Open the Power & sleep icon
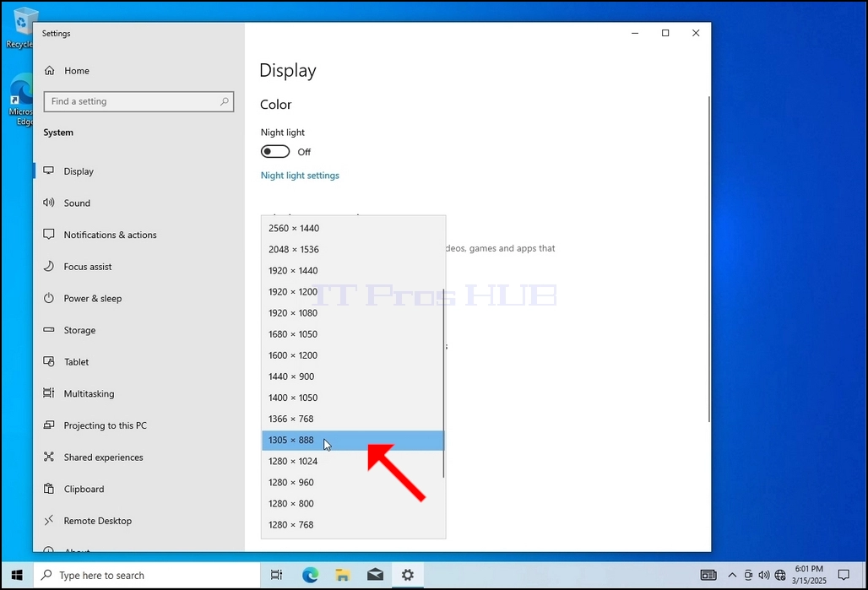 click(x=49, y=298)
